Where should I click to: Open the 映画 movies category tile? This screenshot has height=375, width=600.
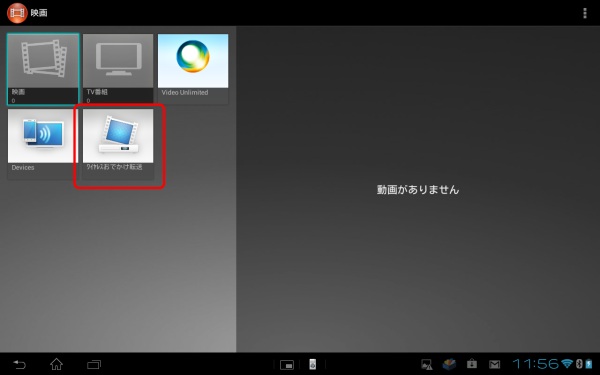click(x=43, y=69)
